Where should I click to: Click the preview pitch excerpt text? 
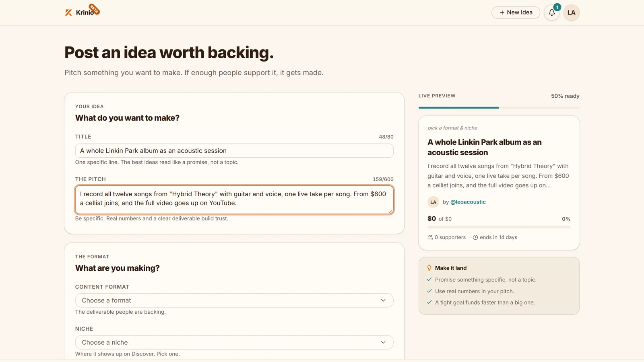(x=498, y=176)
